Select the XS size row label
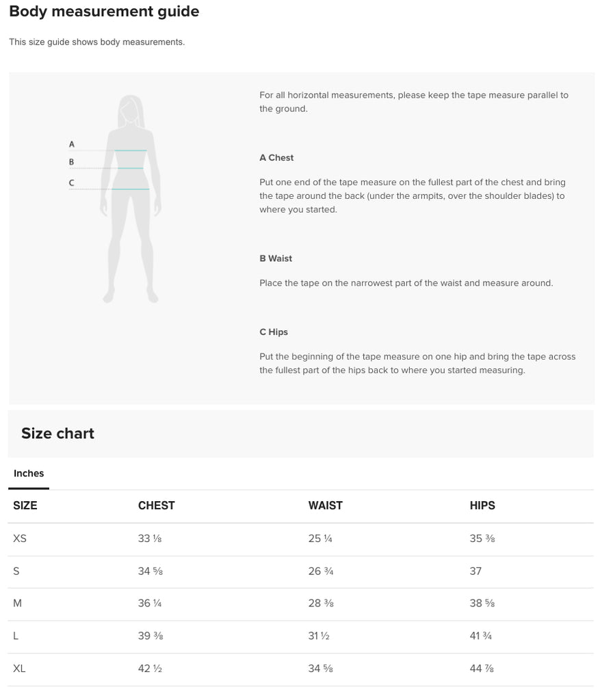The height and width of the screenshot is (700, 602). (x=20, y=539)
